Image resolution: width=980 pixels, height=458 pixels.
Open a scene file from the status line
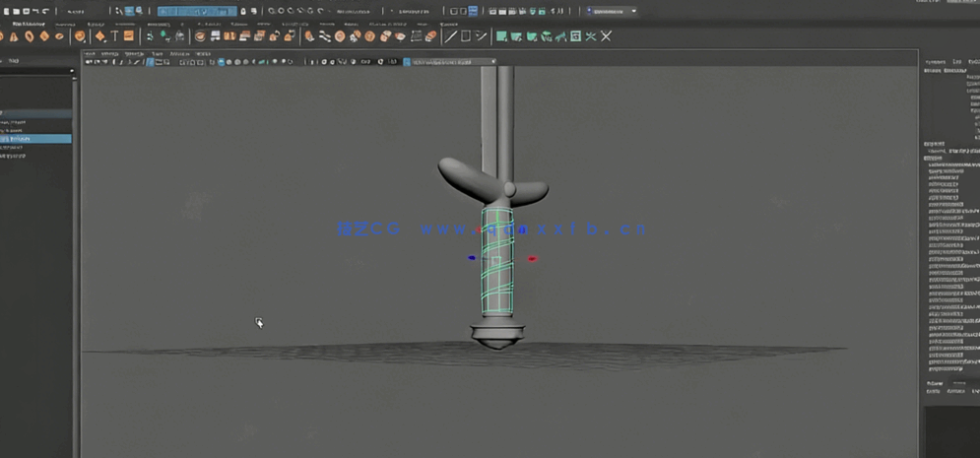pos(16,11)
